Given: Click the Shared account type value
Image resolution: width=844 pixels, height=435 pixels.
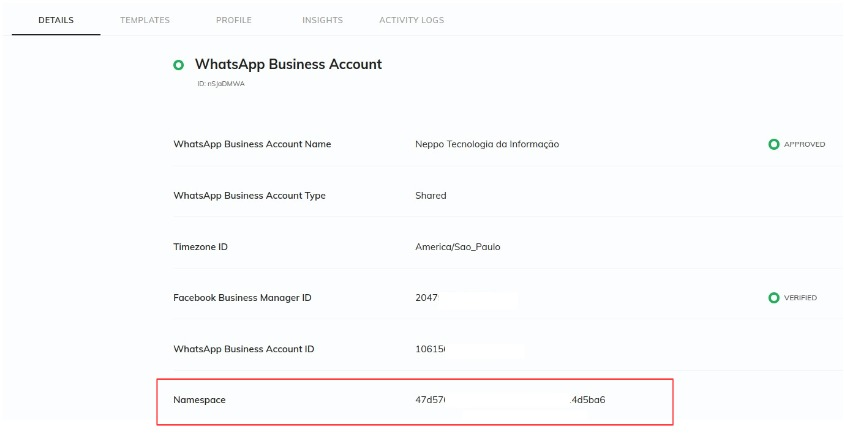Looking at the screenshot, I should click(x=431, y=195).
